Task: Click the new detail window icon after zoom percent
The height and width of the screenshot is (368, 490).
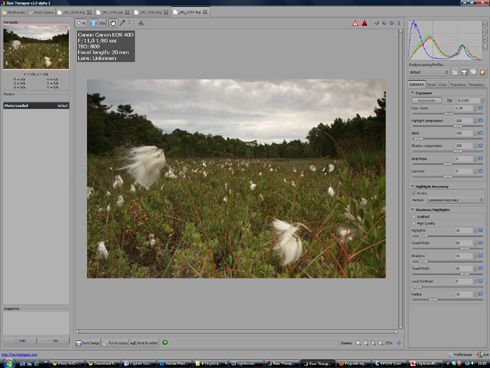Action: pos(399,343)
